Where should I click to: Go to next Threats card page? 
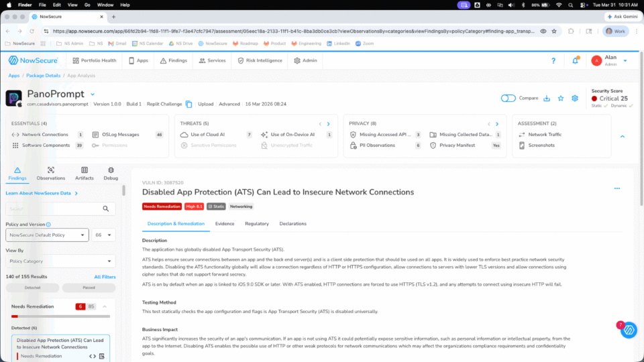point(328,124)
